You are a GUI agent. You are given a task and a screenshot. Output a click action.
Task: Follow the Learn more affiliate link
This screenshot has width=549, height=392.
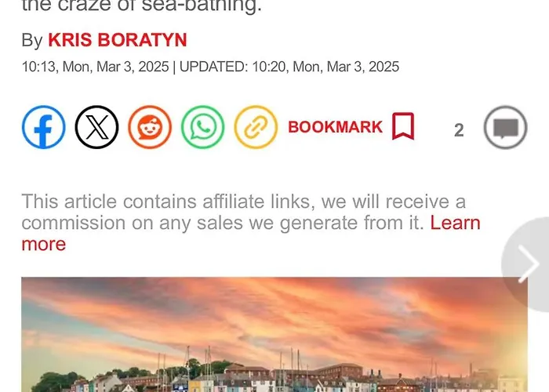[251, 233]
